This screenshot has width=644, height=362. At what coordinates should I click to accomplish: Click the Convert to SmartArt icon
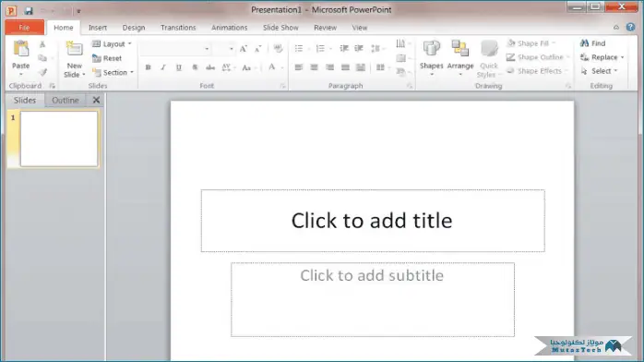(400, 72)
